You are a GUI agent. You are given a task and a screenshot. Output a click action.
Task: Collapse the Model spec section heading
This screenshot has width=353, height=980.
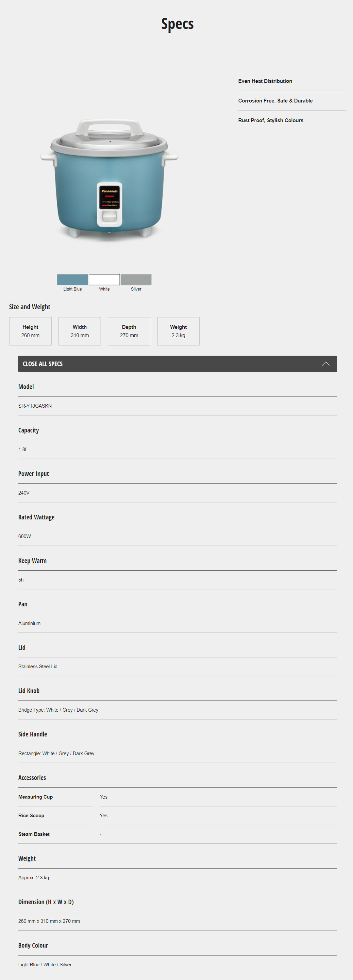point(26,387)
